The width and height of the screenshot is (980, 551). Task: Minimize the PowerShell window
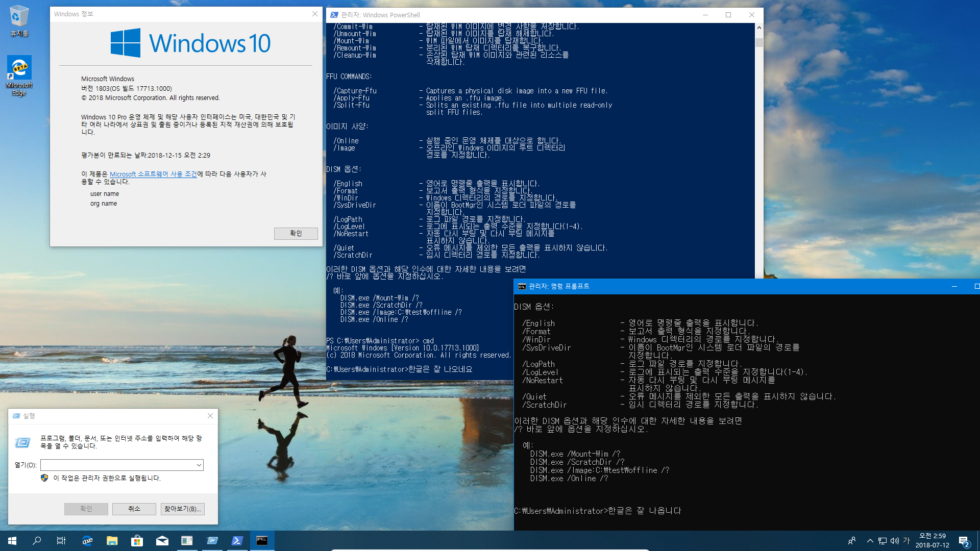[705, 15]
